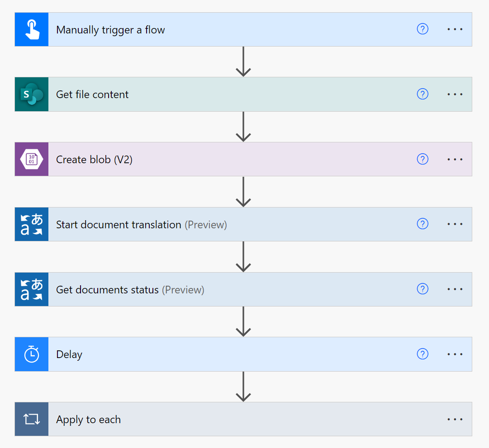Expand the Get documents status step
Image resolution: width=489 pixels, height=448 pixels.
(226, 289)
